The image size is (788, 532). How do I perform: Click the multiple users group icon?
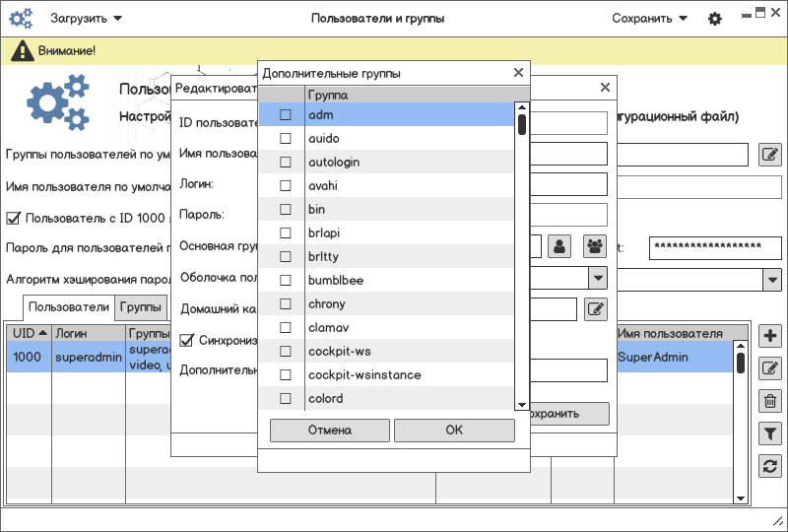coord(595,247)
